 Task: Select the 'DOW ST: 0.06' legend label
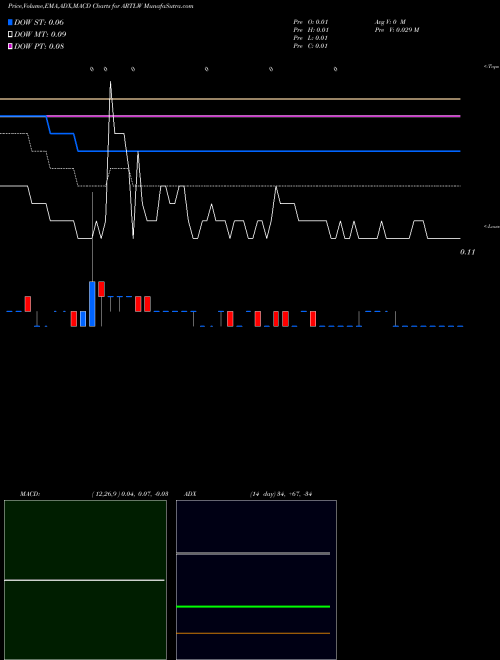click(x=39, y=22)
